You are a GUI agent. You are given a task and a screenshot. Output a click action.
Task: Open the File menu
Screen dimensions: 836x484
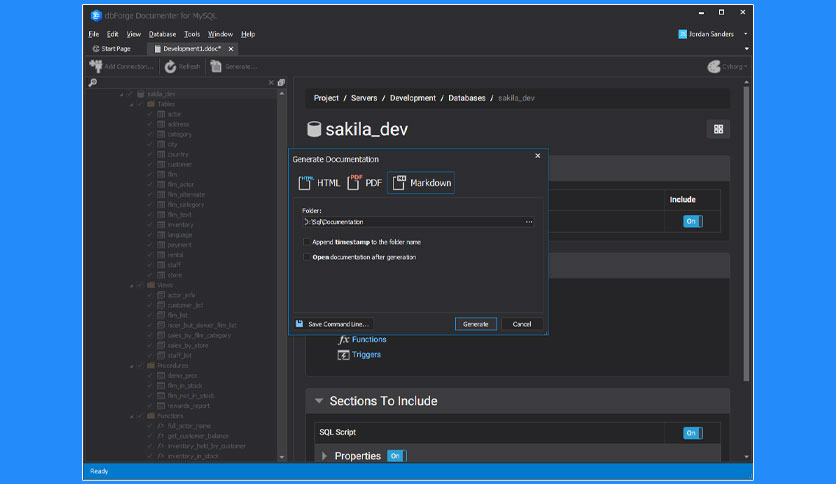tap(94, 34)
